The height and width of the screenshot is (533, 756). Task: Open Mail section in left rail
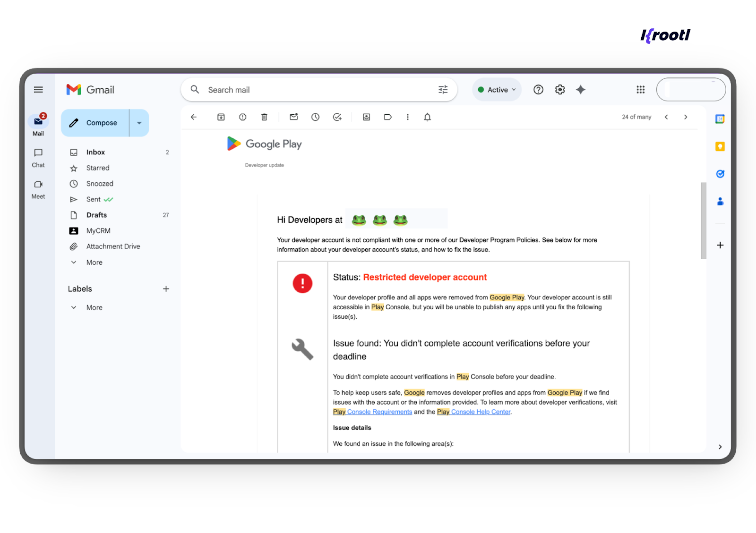[x=38, y=125]
